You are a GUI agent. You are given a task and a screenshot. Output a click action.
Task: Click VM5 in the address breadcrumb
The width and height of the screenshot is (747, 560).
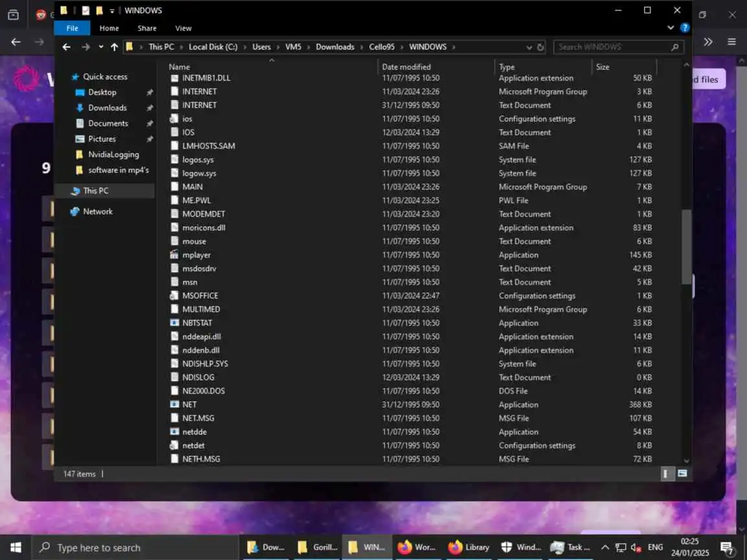[293, 47]
